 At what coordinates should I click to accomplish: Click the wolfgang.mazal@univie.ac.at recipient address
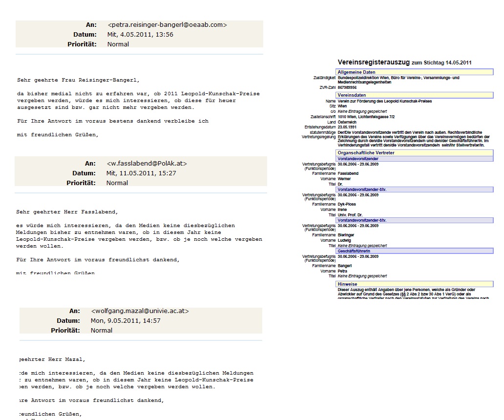point(140,311)
